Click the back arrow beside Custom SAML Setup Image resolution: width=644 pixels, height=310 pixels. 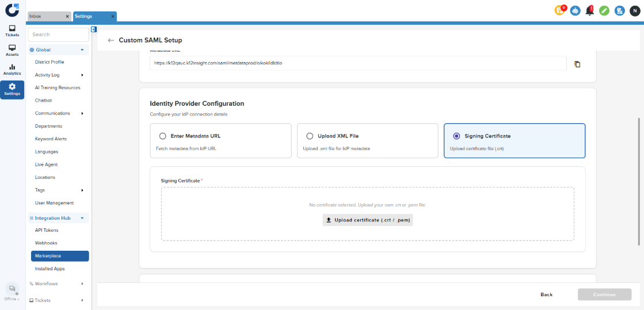pyautogui.click(x=111, y=40)
